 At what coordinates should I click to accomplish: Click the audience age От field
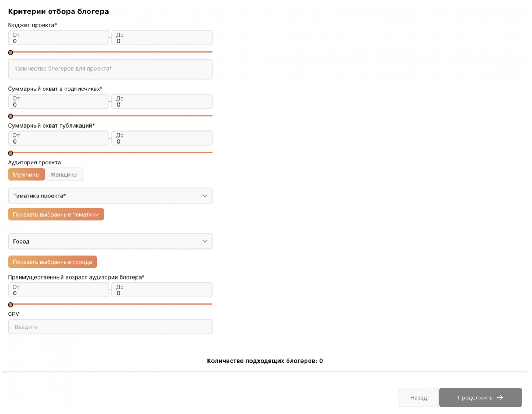(x=59, y=290)
